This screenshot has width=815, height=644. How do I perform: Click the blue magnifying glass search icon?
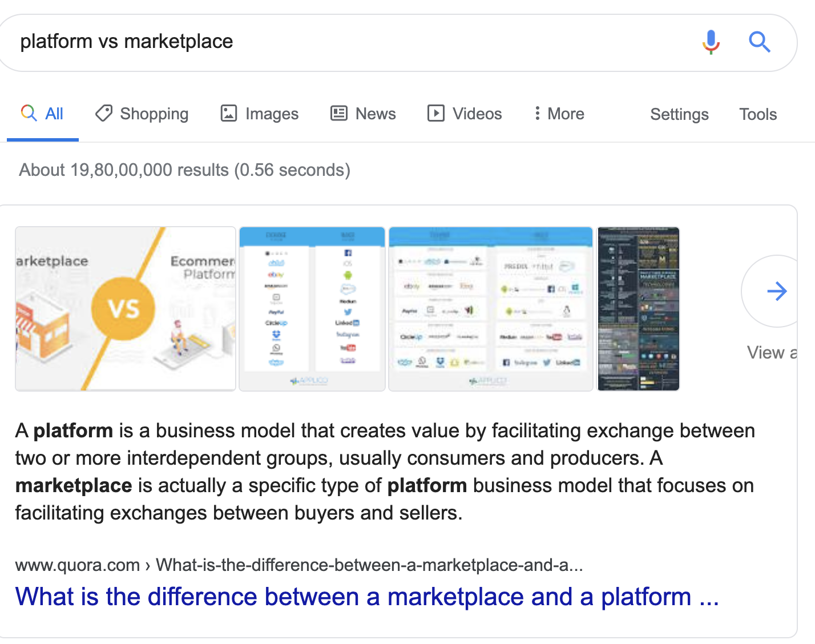[759, 42]
